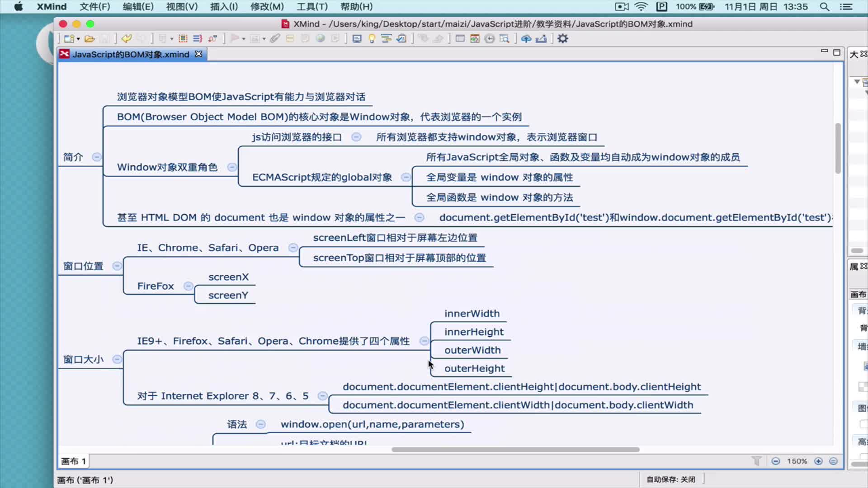Viewport: 868px width, 488px height.
Task: Collapse the 窗口大小 topic branch
Action: click(x=117, y=359)
